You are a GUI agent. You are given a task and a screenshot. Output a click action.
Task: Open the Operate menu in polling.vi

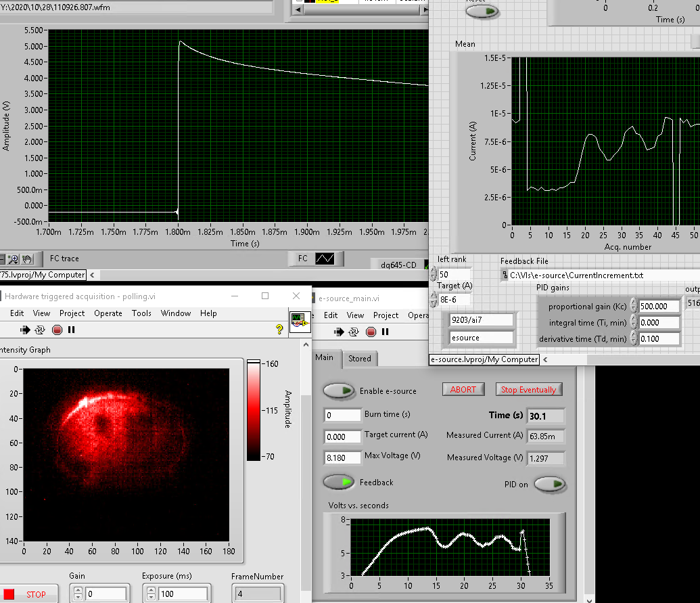(108, 313)
